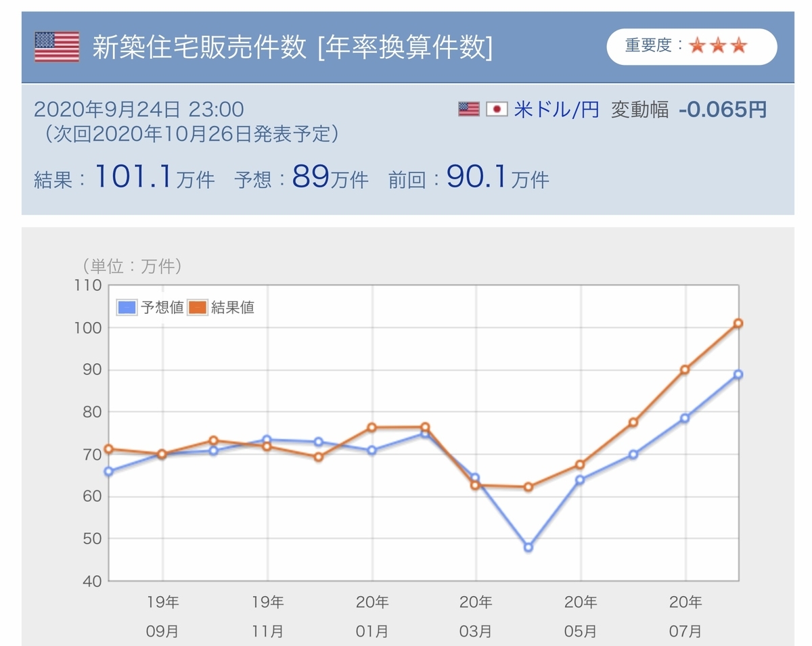
Task: Select the last orange result point near 101
Action: point(738,323)
